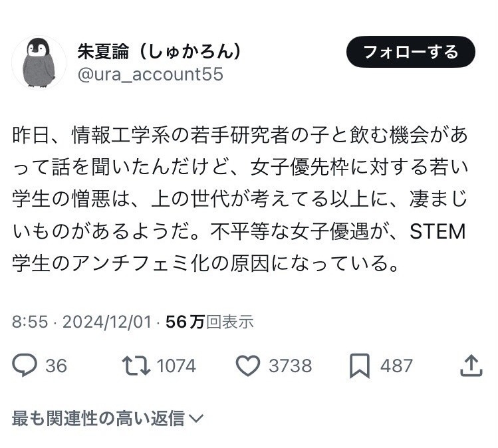This screenshot has width=498, height=448.
Task: Open the share menu with the upload arrow icon
Action: [470, 365]
